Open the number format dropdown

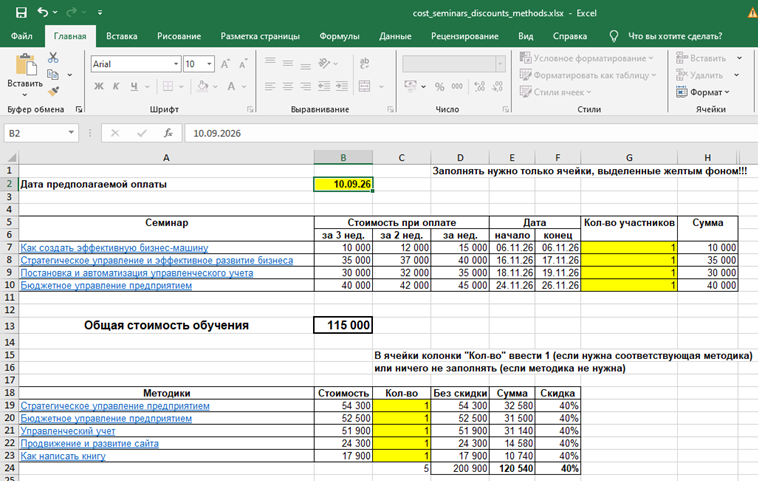click(500, 64)
